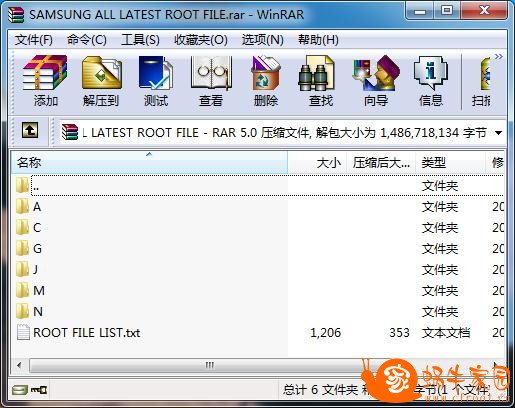Click the drive icon in the status bar

click(x=19, y=390)
